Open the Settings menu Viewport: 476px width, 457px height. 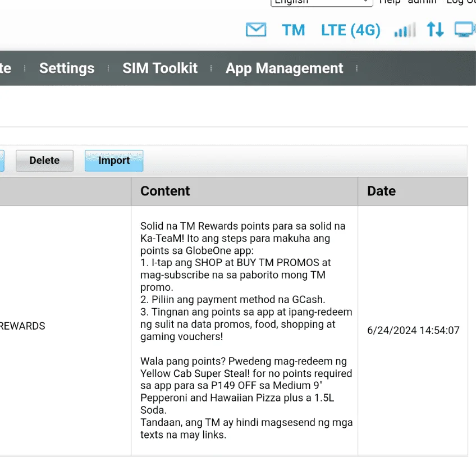tap(67, 68)
